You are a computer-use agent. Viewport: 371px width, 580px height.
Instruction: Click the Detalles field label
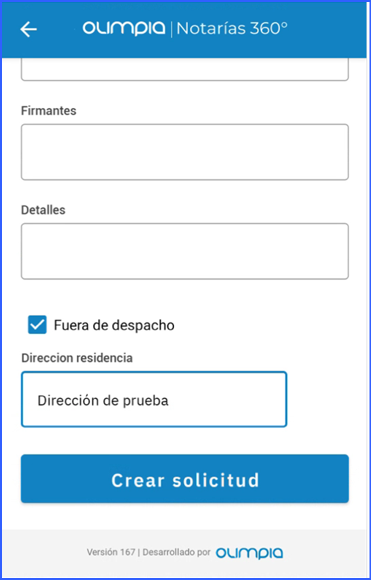(x=43, y=210)
